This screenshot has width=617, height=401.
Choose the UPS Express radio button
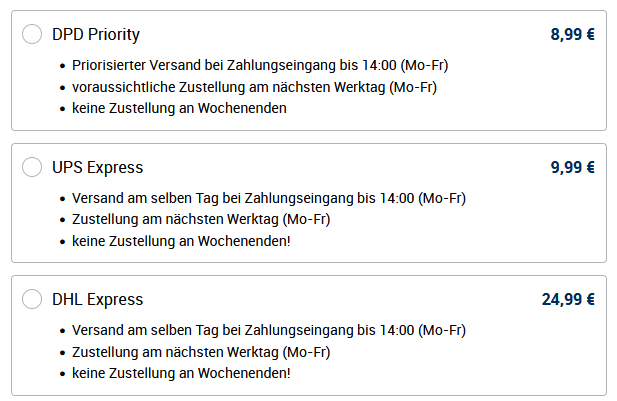point(32,167)
